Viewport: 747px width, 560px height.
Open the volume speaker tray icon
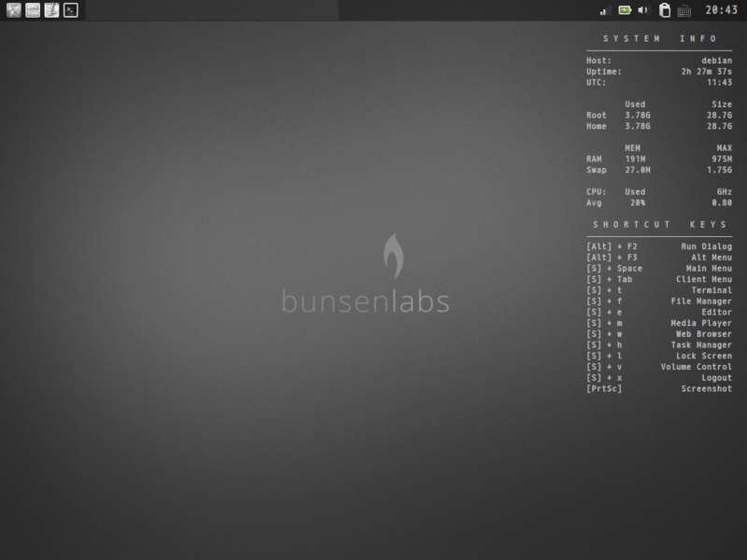click(643, 10)
